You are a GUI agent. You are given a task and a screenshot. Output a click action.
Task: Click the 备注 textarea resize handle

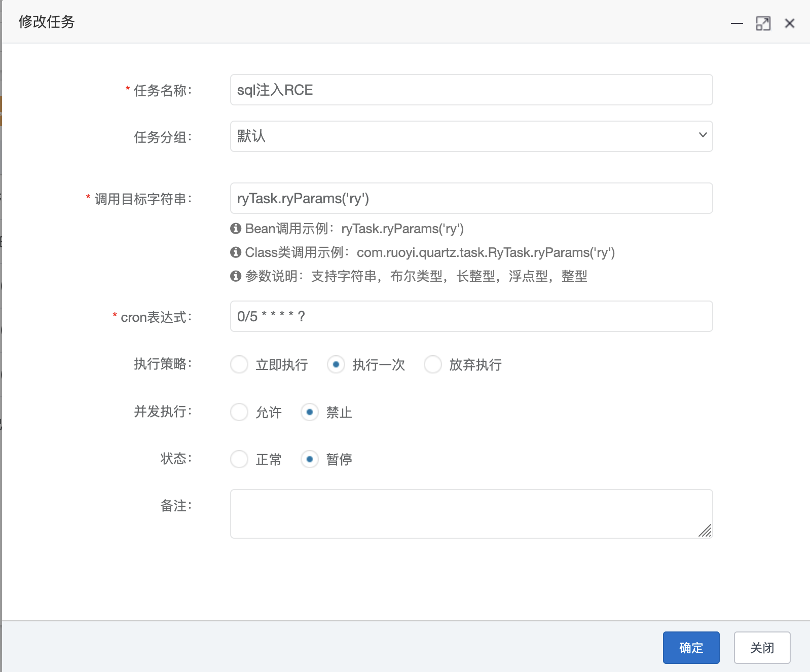[705, 531]
